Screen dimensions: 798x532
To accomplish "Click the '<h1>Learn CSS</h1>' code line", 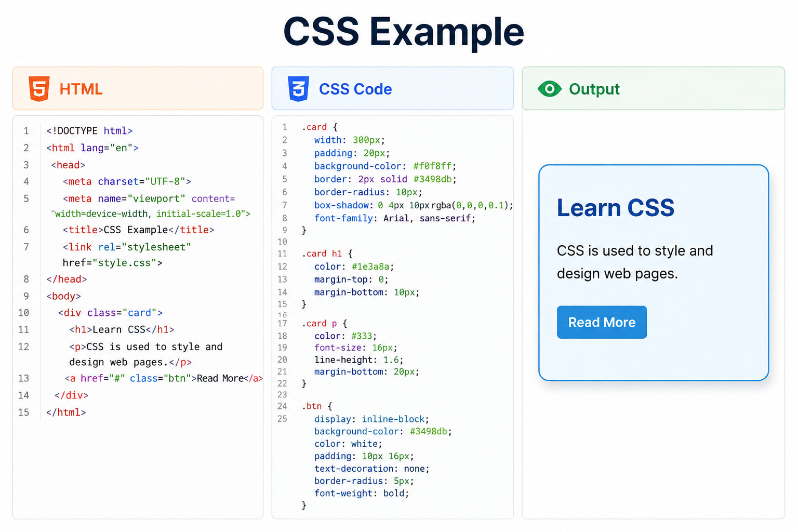I will 122,330.
